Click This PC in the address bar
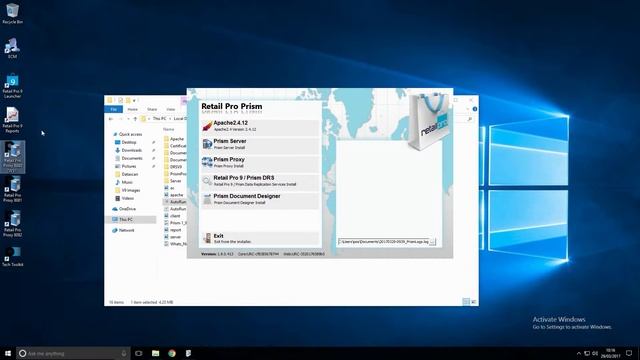Viewport: 640px width, 360px height. (160, 119)
